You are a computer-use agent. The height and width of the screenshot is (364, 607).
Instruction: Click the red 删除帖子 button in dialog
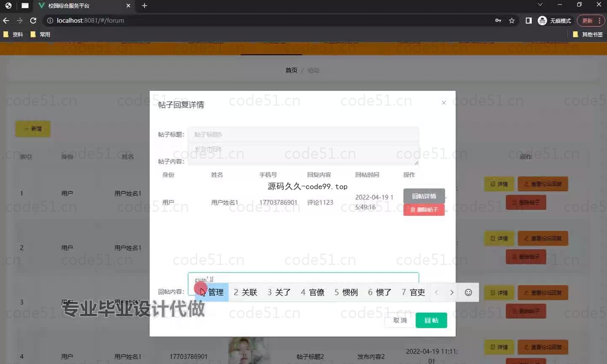click(424, 209)
